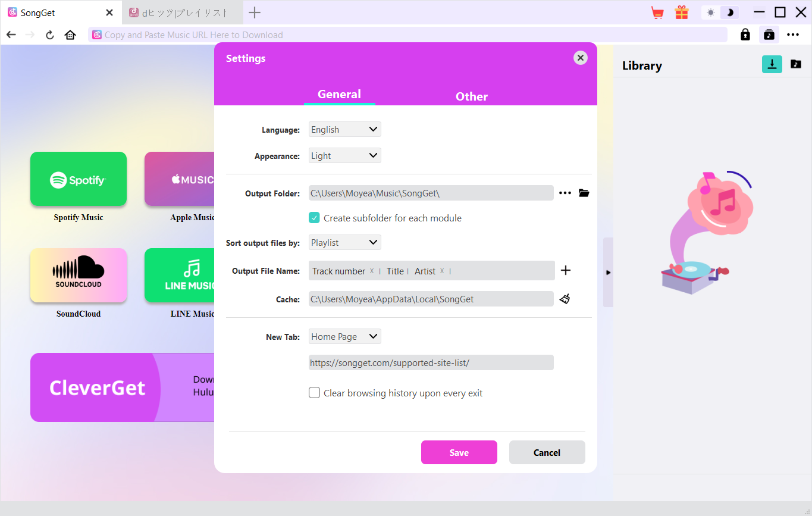This screenshot has width=812, height=516.
Task: Enable Clear browsing history upon every exit
Action: (315, 393)
